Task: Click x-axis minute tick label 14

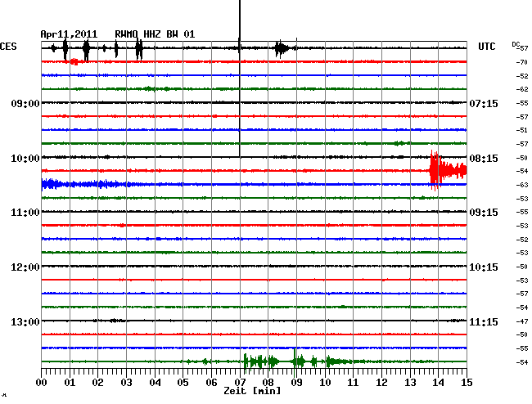Action: click(x=438, y=383)
